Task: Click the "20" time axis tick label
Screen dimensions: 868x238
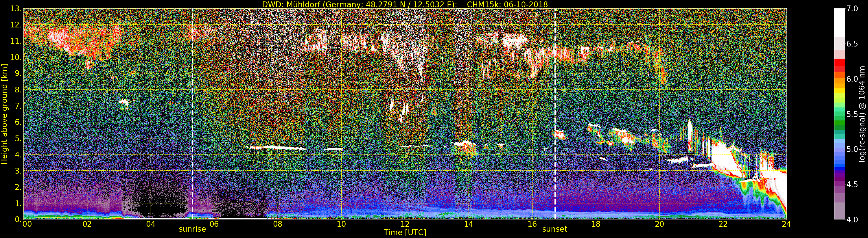Action: 659,224
